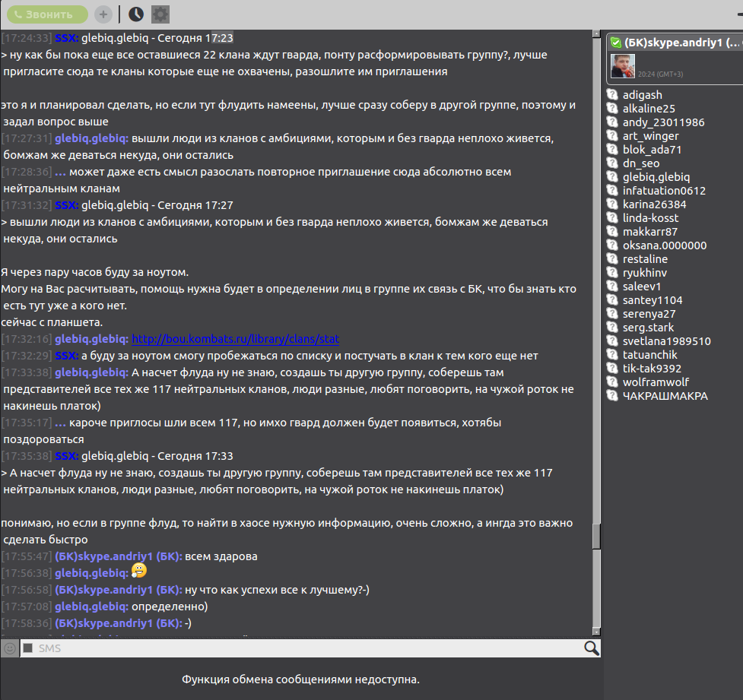Open the settings gear icon
Image resolution: width=743 pixels, height=700 pixels.
(160, 14)
